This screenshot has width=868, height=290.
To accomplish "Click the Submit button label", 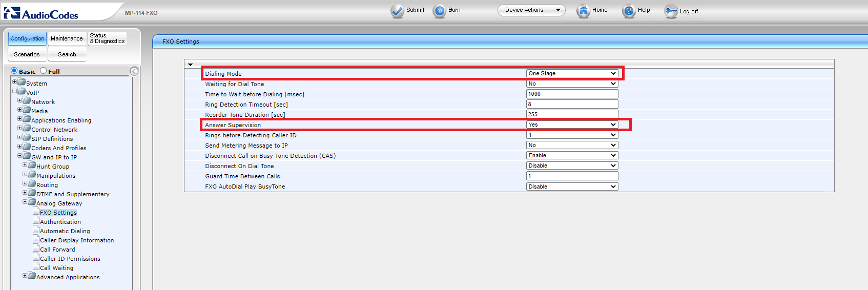I will pyautogui.click(x=415, y=10).
